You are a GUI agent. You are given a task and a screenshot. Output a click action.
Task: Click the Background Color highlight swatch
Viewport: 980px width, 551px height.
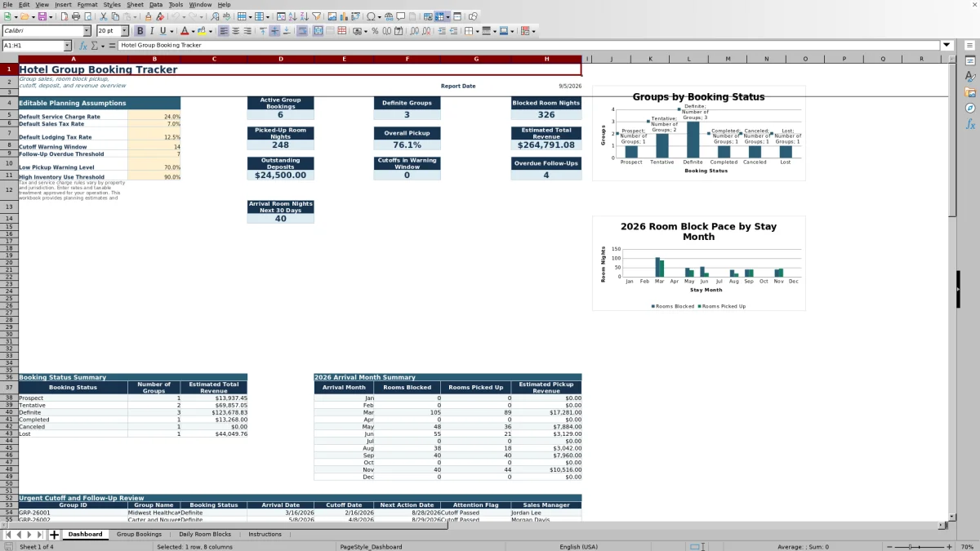point(201,31)
